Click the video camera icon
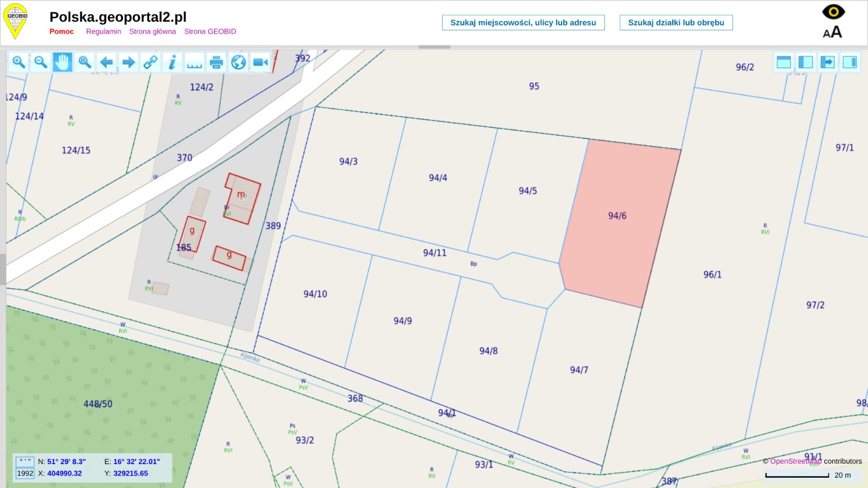Viewport: 868px width, 488px height. coord(260,62)
